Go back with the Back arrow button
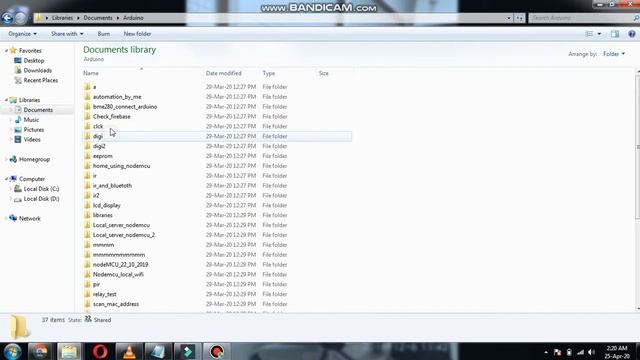The image size is (640, 360). (x=7, y=18)
